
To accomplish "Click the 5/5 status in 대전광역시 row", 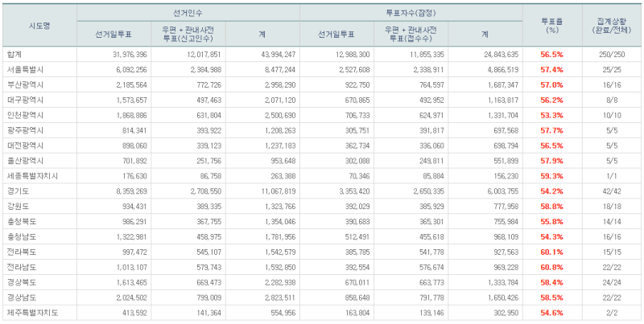I will [612, 146].
